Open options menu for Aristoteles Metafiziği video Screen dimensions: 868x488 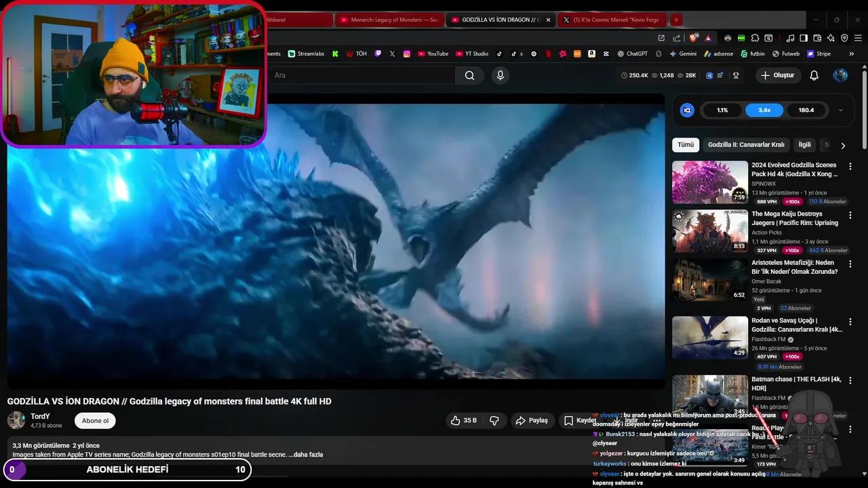pos(850,264)
